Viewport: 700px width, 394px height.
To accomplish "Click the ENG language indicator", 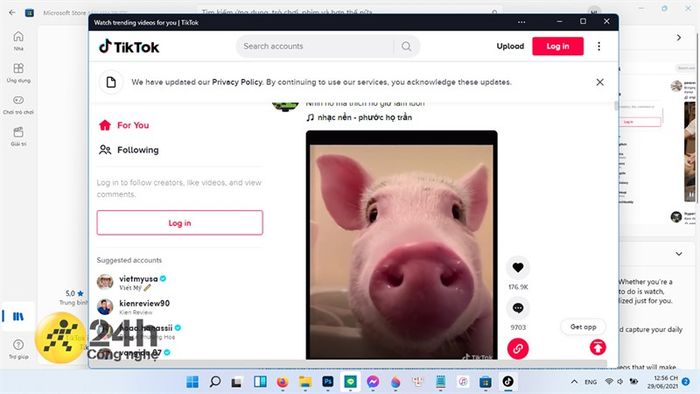I will pyautogui.click(x=591, y=382).
